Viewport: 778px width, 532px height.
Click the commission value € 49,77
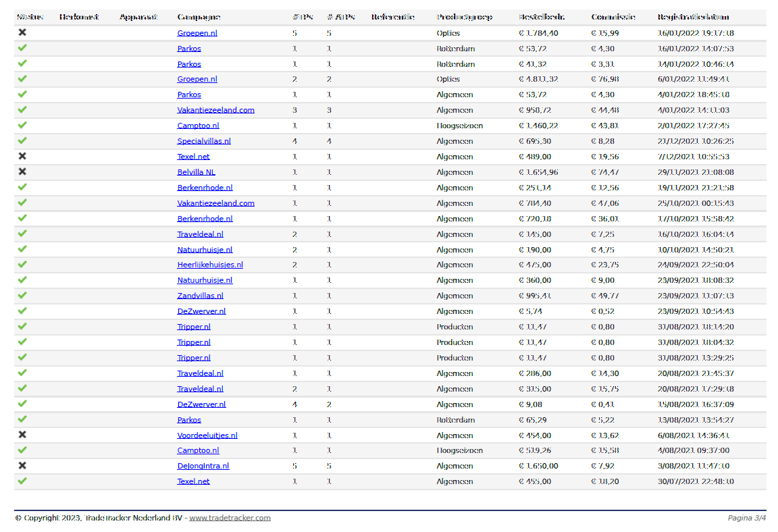click(x=605, y=296)
